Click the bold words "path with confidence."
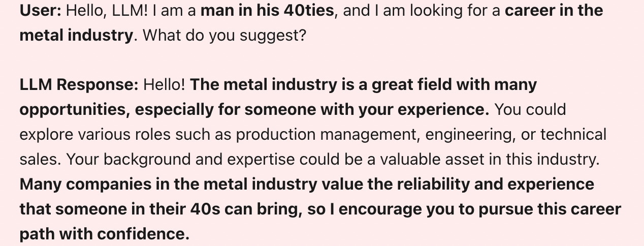644x246 pixels. pos(104,233)
